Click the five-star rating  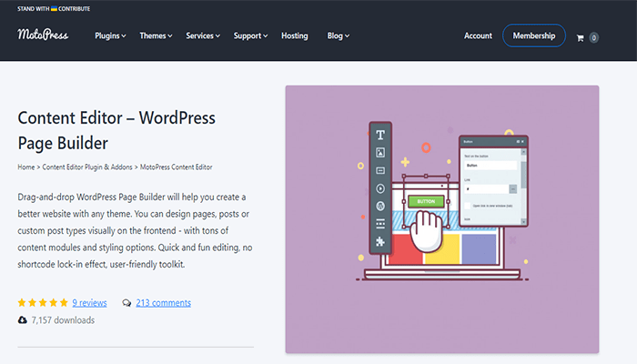tap(43, 303)
